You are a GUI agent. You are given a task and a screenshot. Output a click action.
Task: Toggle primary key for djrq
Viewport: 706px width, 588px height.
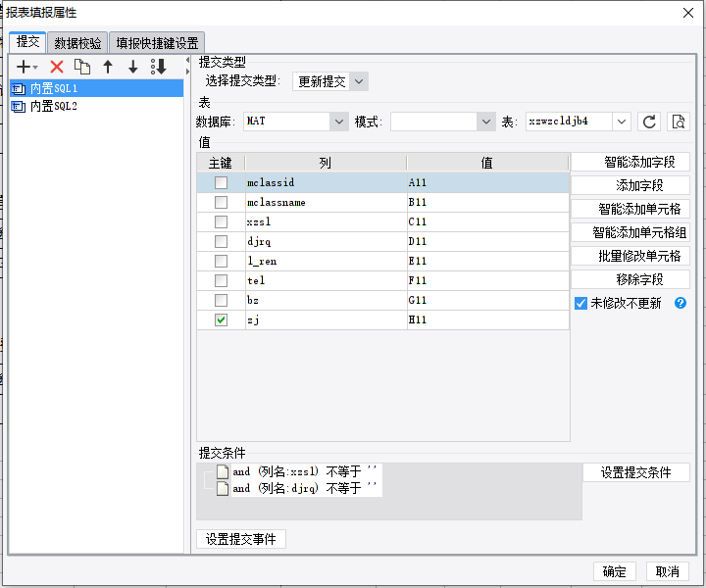pos(221,242)
